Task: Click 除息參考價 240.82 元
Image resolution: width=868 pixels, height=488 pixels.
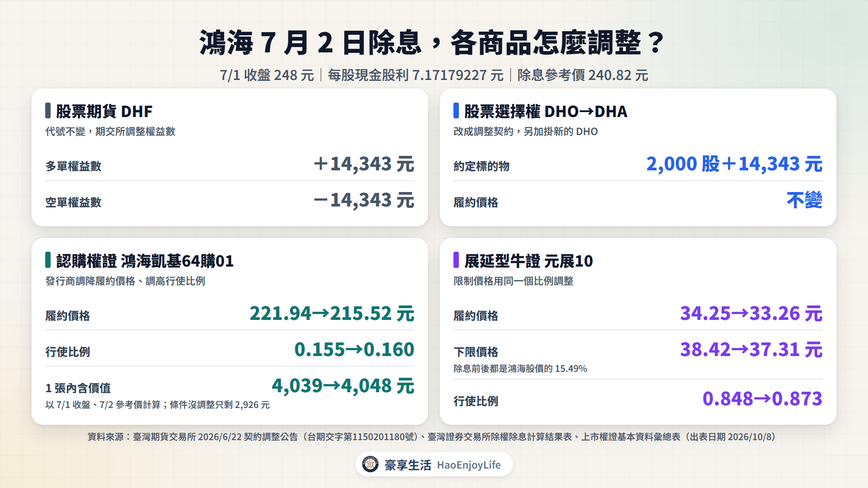Action: pos(583,75)
